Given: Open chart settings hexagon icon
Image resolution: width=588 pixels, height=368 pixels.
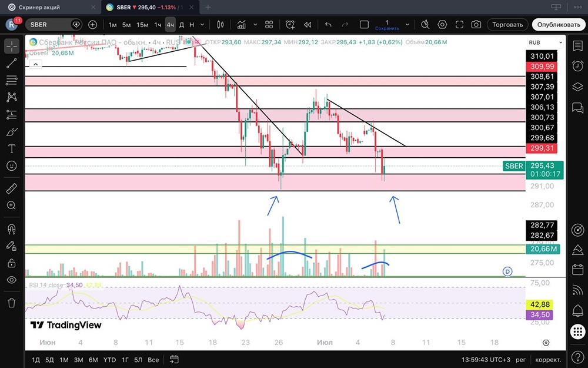Looking at the screenshot, I should coord(443,25).
